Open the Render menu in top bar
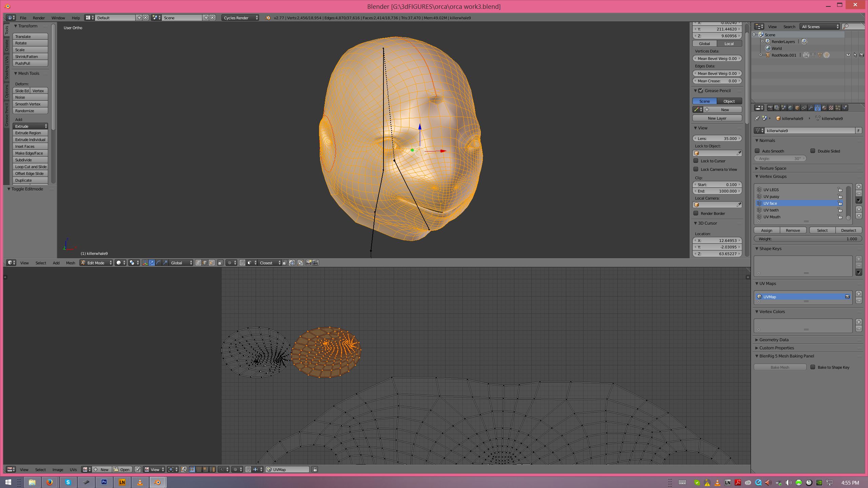 point(39,18)
